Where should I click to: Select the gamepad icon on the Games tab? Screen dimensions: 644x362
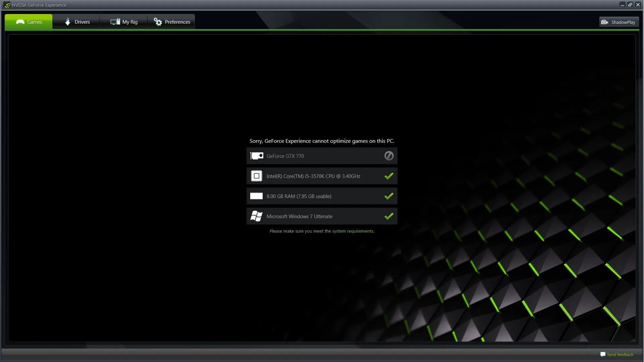[21, 21]
